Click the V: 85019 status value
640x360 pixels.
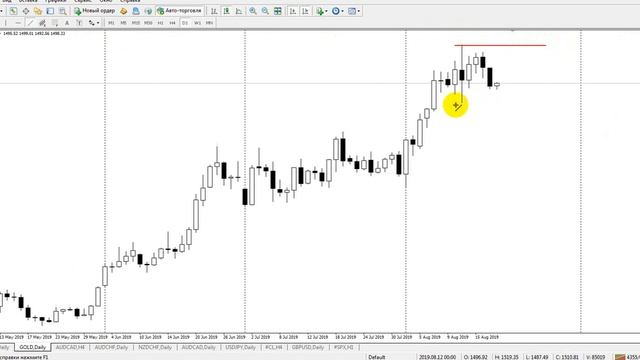pos(596,357)
